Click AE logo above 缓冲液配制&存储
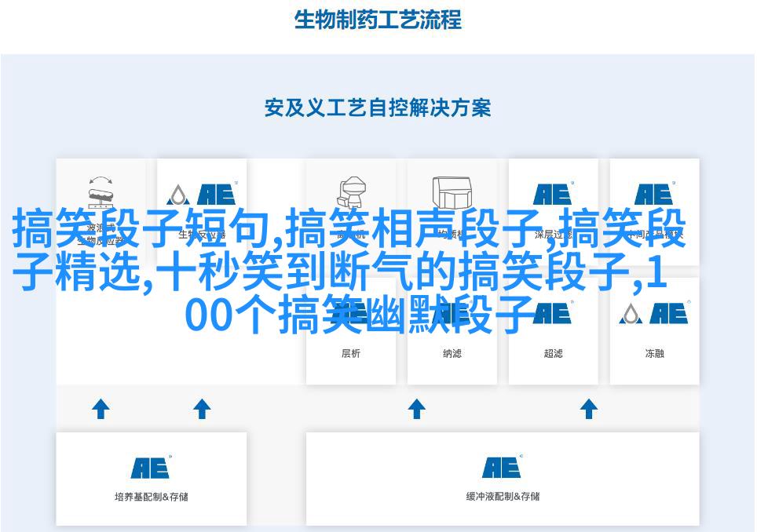Viewport: 757px width, 532px height. coord(502,467)
